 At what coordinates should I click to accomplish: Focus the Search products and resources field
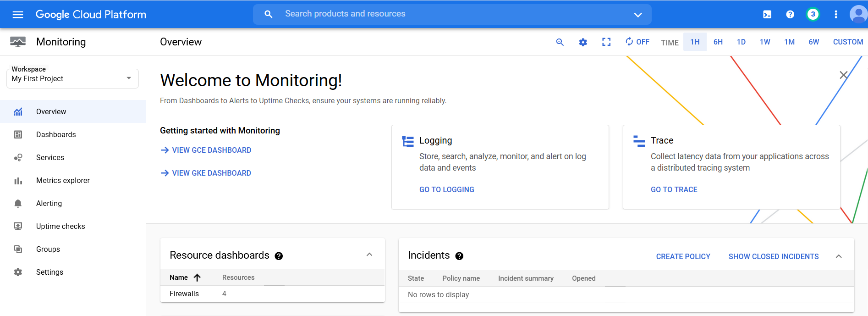[x=452, y=14]
